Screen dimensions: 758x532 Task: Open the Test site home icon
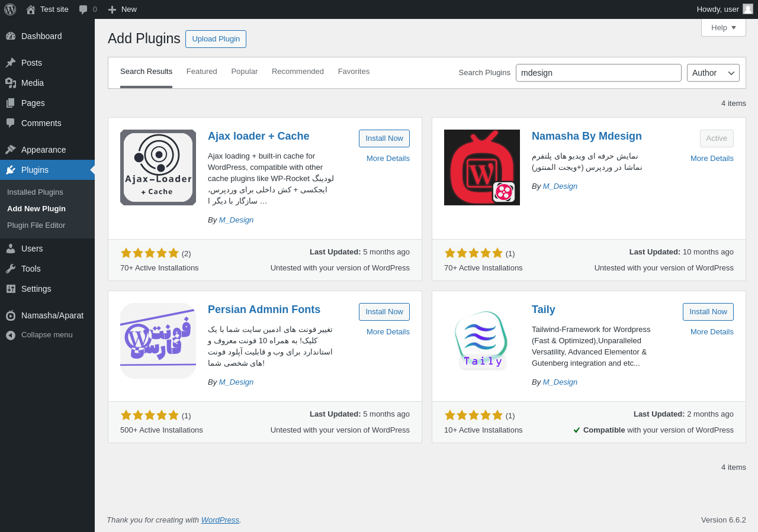point(31,9)
